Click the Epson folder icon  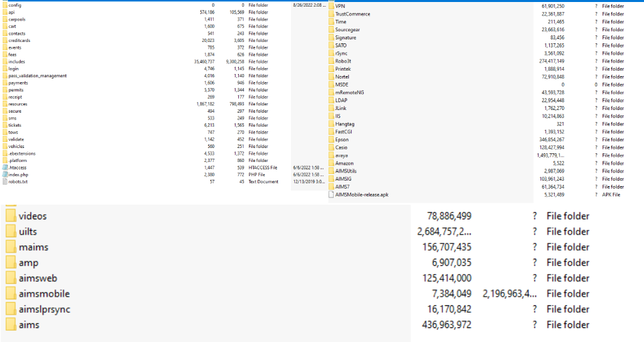pyautogui.click(x=331, y=140)
